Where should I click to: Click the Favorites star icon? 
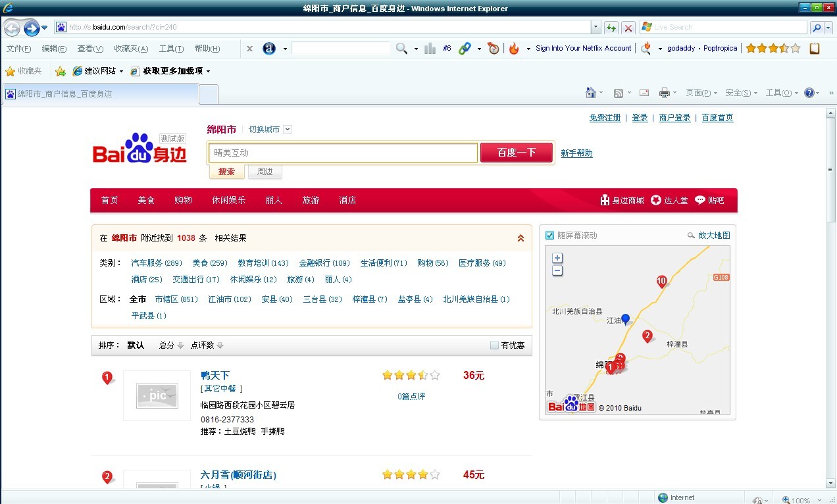coord(11,71)
